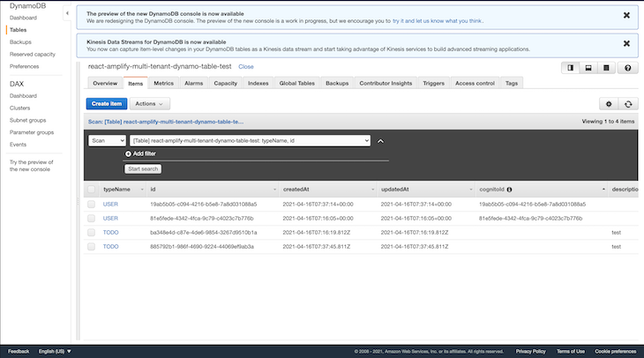The image size is (644, 358).
Task: Open Backups in the left sidebar
Action: (x=20, y=41)
